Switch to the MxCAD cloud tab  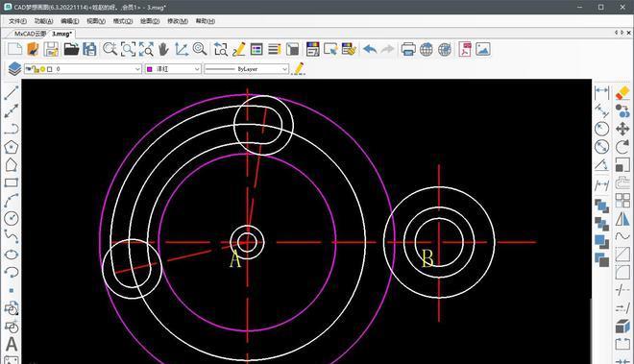tap(30, 34)
